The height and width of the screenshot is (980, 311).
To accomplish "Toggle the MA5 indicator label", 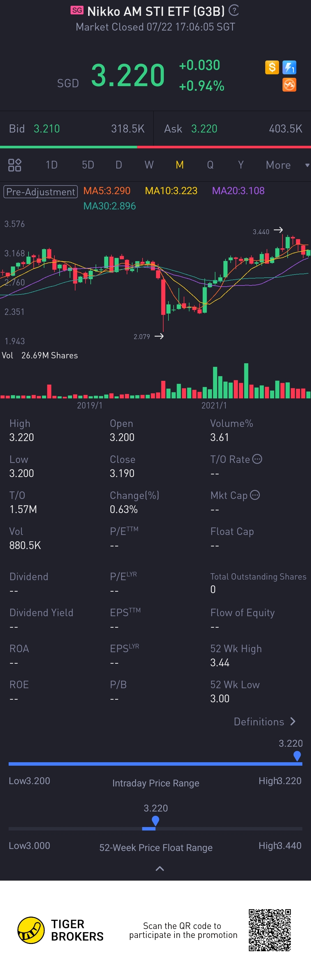I will click(107, 191).
